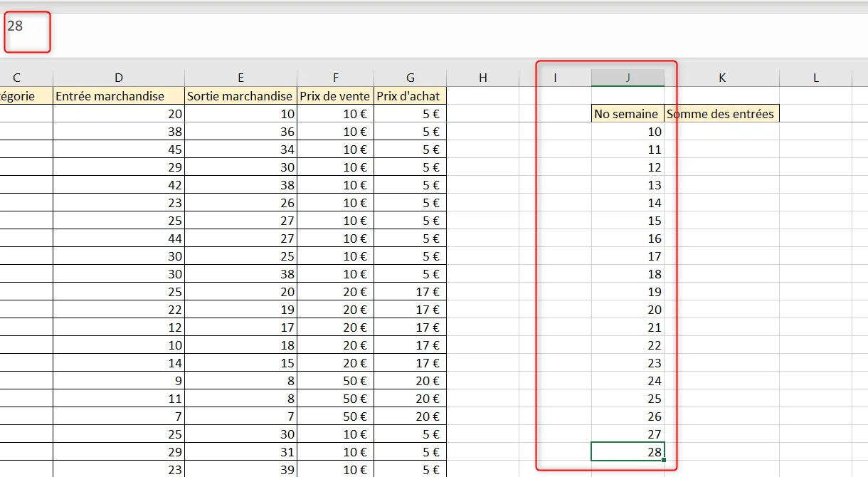Viewport: 868px width, 477px height.
Task: Select column K header
Action: (x=721, y=78)
